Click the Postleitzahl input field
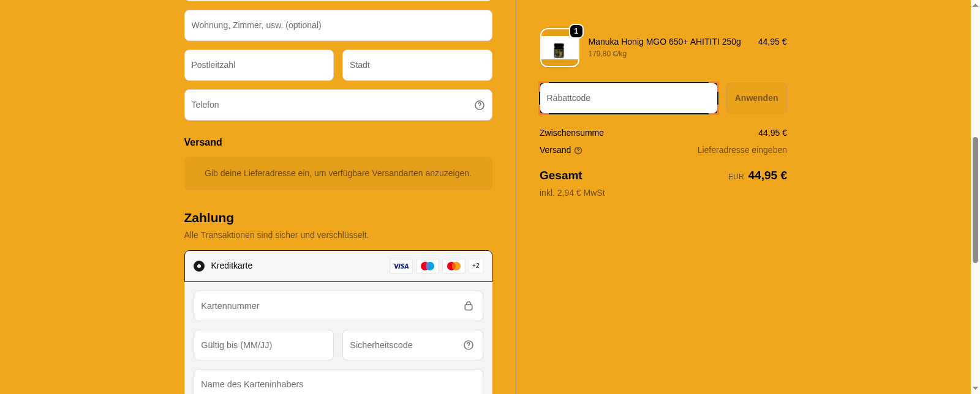The image size is (980, 394). [x=258, y=65]
